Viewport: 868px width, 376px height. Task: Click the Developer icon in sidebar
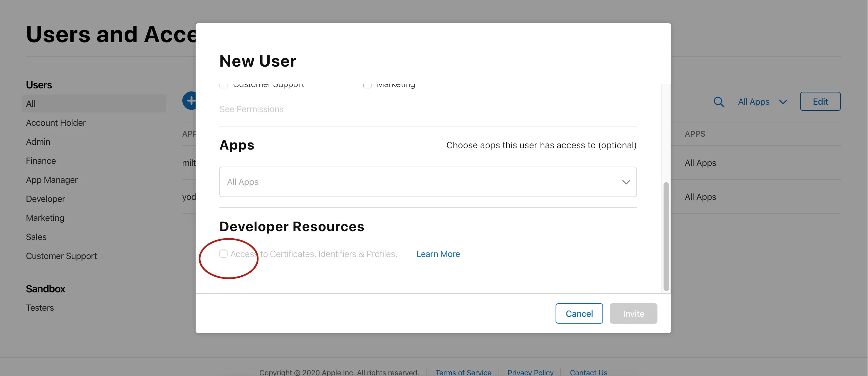46,199
